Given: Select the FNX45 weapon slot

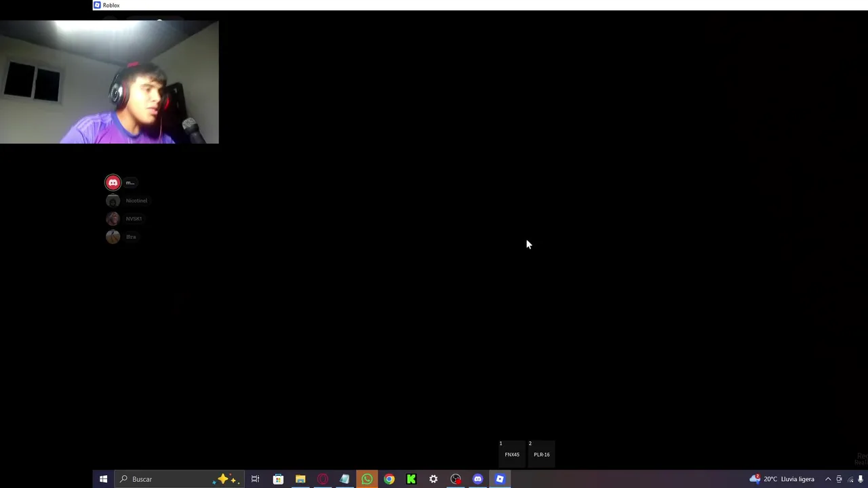Looking at the screenshot, I should (512, 453).
